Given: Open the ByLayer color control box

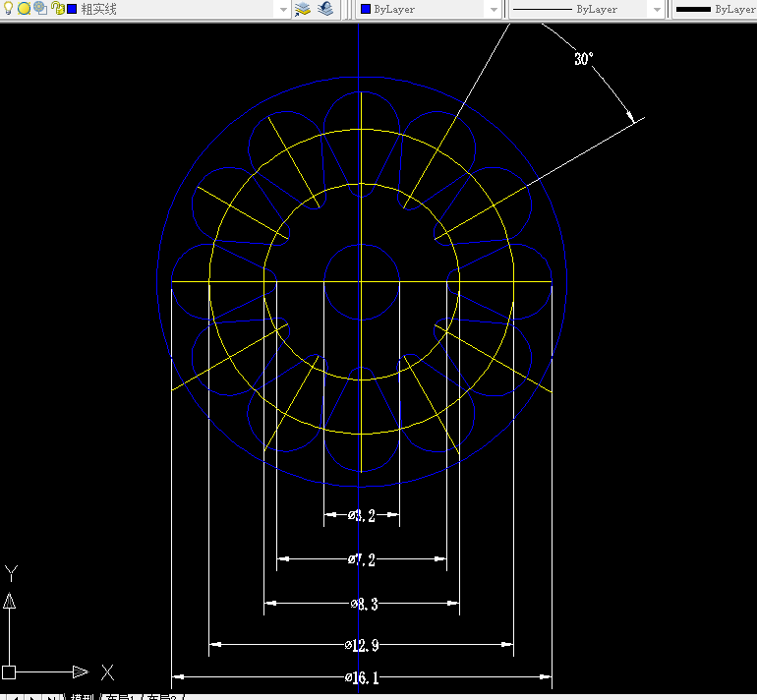Looking at the screenshot, I should 428,9.
